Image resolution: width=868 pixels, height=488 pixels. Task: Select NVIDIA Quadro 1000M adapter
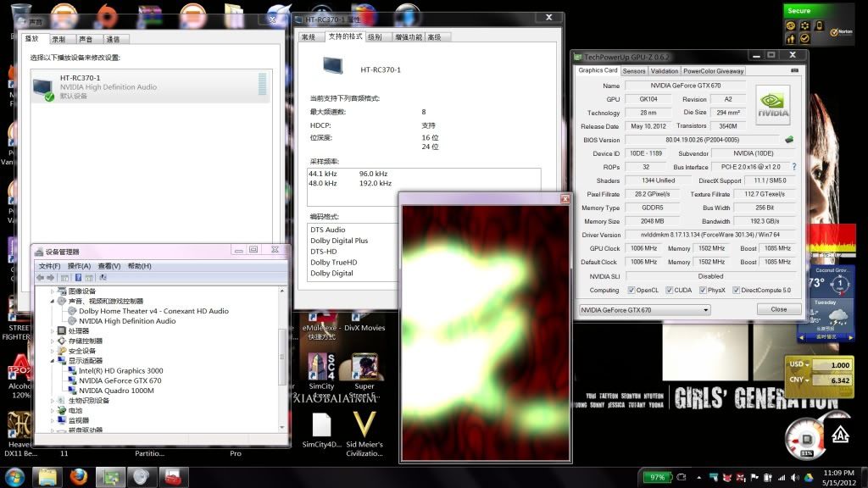(116, 391)
